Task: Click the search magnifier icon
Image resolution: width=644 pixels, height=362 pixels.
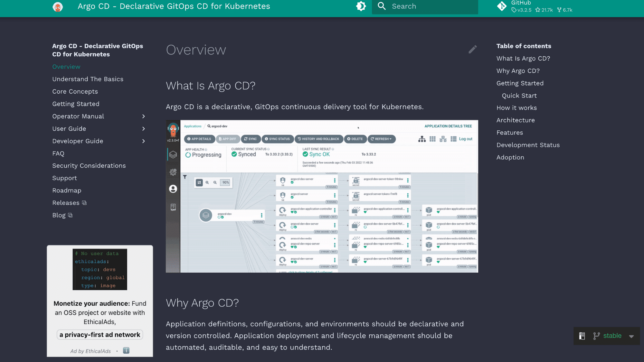Action: pyautogui.click(x=382, y=6)
